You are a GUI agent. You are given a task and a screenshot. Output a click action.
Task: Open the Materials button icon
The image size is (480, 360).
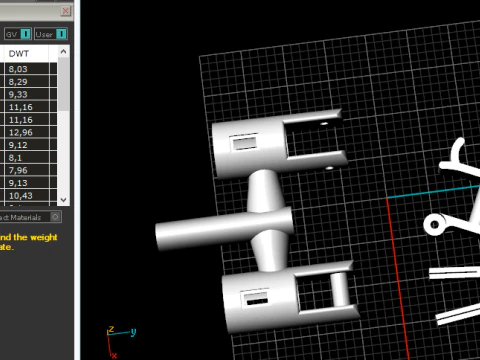pos(55,217)
